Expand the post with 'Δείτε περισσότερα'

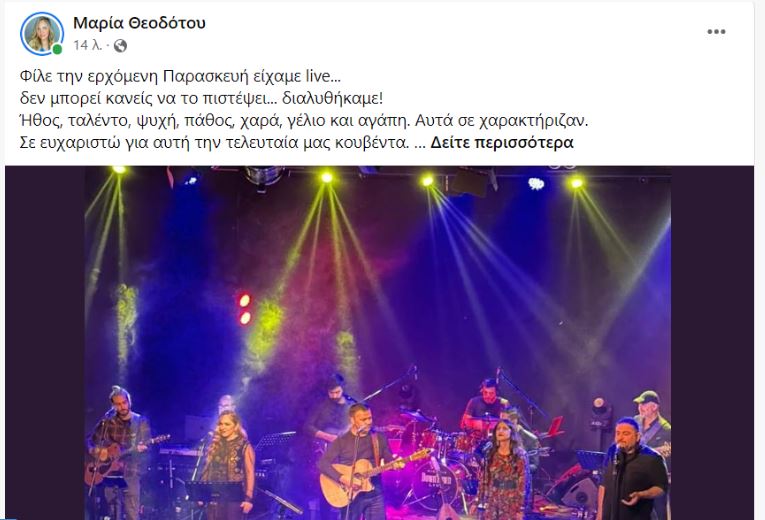tap(502, 143)
